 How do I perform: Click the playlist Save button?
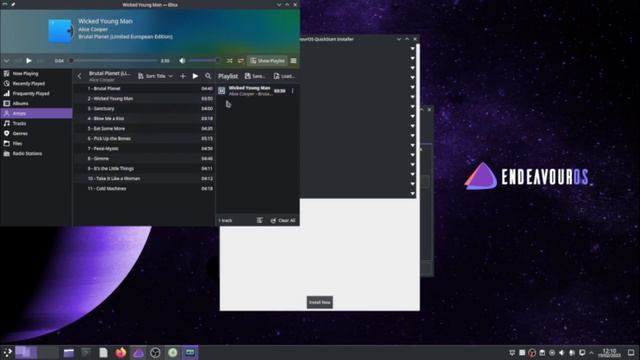click(255, 76)
